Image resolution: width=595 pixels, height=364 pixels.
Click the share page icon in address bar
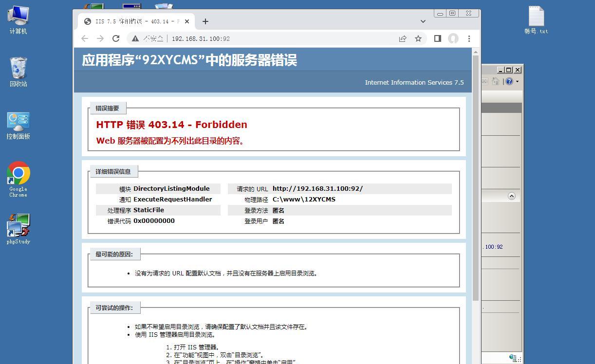[x=403, y=38]
